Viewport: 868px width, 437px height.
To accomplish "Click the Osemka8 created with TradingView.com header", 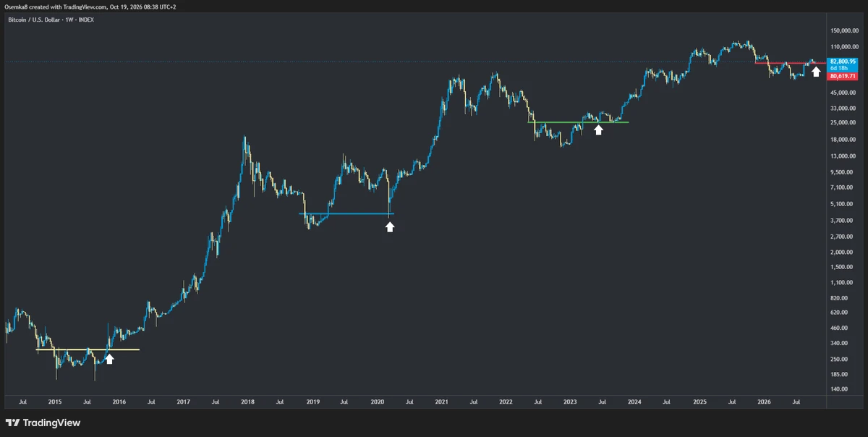I will point(90,7).
